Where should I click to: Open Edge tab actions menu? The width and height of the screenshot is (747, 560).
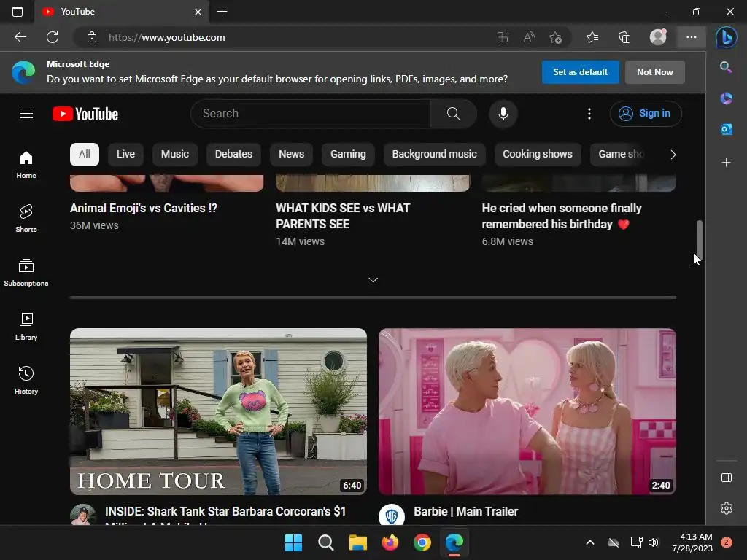(18, 12)
